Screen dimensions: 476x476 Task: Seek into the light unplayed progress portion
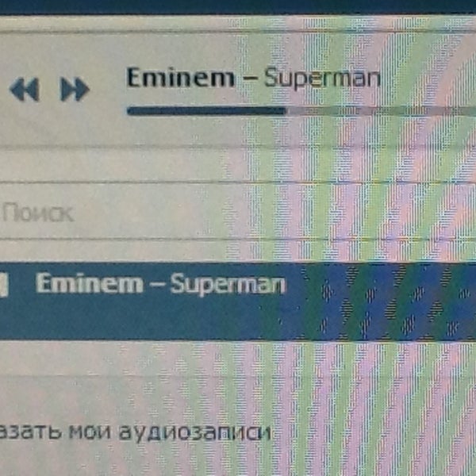click(x=381, y=111)
